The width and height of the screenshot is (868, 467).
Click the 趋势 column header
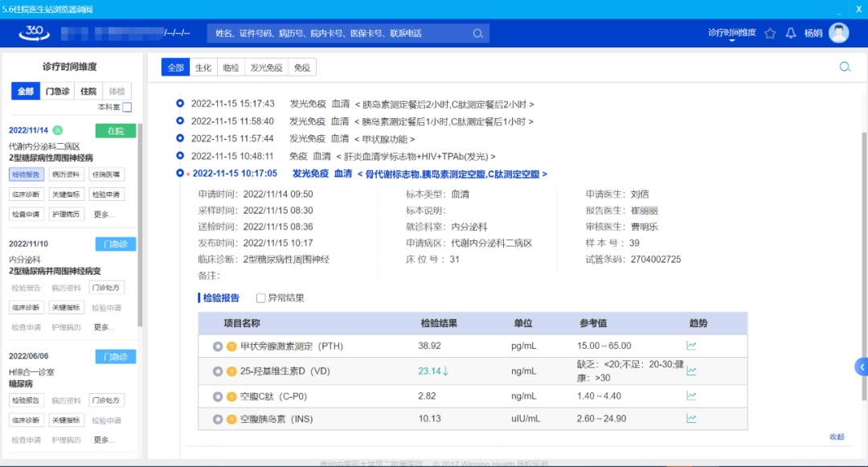pyautogui.click(x=698, y=323)
